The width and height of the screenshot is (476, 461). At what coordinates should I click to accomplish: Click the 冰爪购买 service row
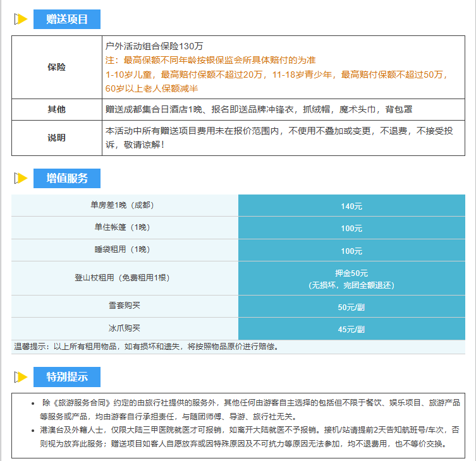click(x=125, y=328)
